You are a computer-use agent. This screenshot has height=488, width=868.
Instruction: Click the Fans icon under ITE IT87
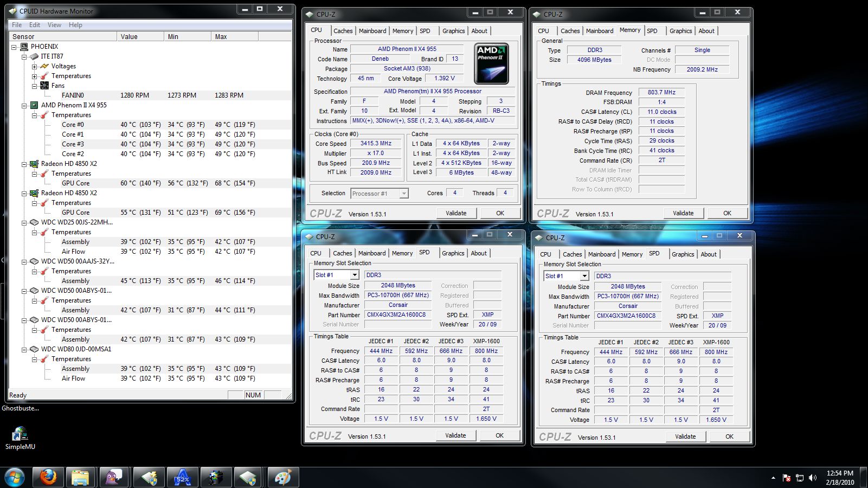[44, 86]
